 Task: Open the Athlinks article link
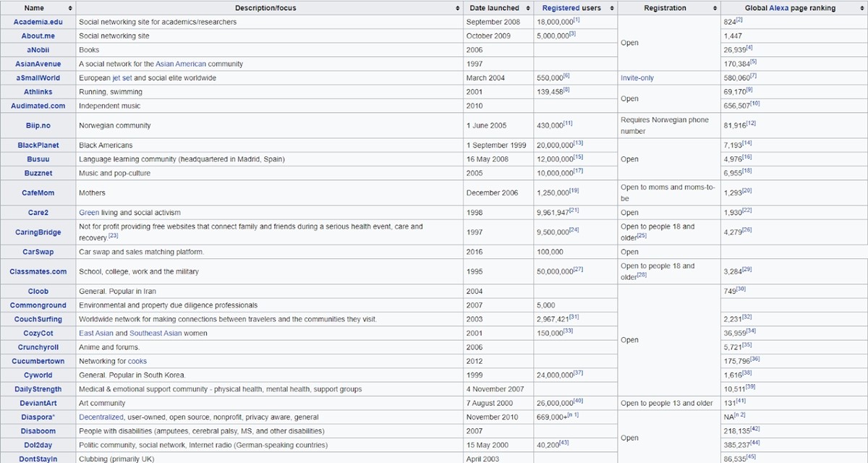[x=38, y=92]
